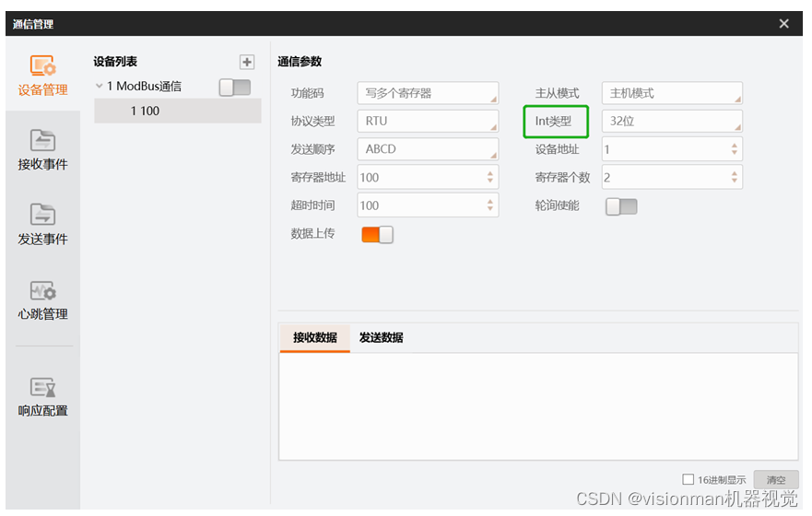Toggle the 轮询使能 polling switch
Viewport: 812px width, 516px height.
(x=621, y=206)
